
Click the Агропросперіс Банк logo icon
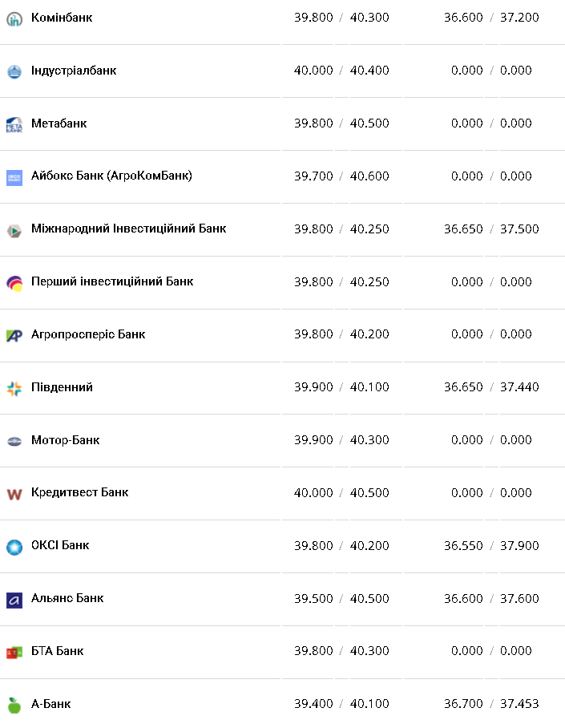(14, 335)
